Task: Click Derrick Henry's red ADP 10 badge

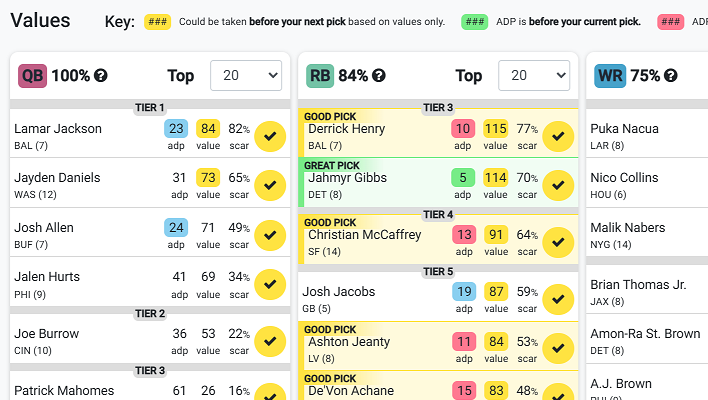Action: 463,128
